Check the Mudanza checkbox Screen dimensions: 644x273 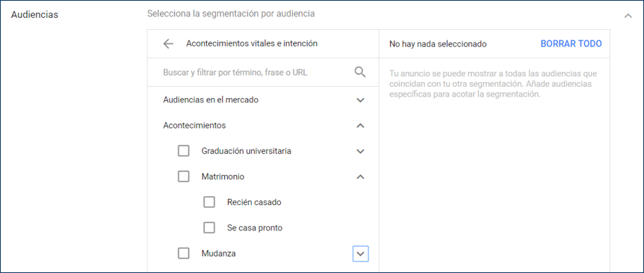184,254
